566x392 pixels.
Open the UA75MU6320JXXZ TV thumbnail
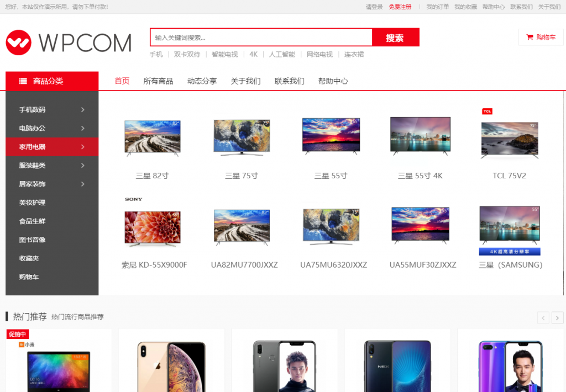click(x=331, y=227)
